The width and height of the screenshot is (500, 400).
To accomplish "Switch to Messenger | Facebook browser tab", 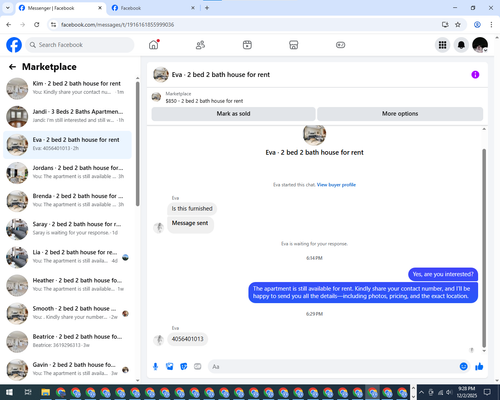I will (x=60, y=8).
